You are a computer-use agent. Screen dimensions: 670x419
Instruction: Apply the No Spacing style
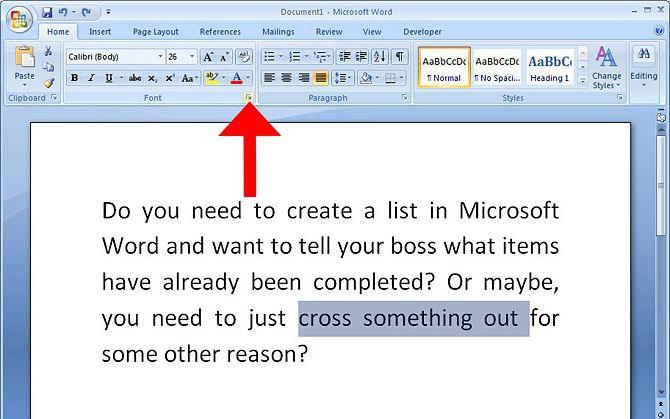click(497, 67)
